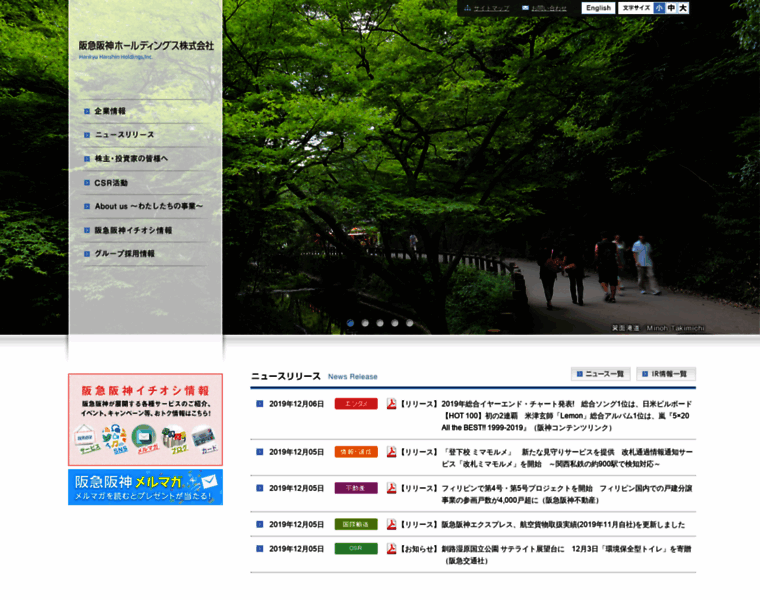
Task: Click arrow icon inside IR情報一覧 button
Action: point(645,374)
